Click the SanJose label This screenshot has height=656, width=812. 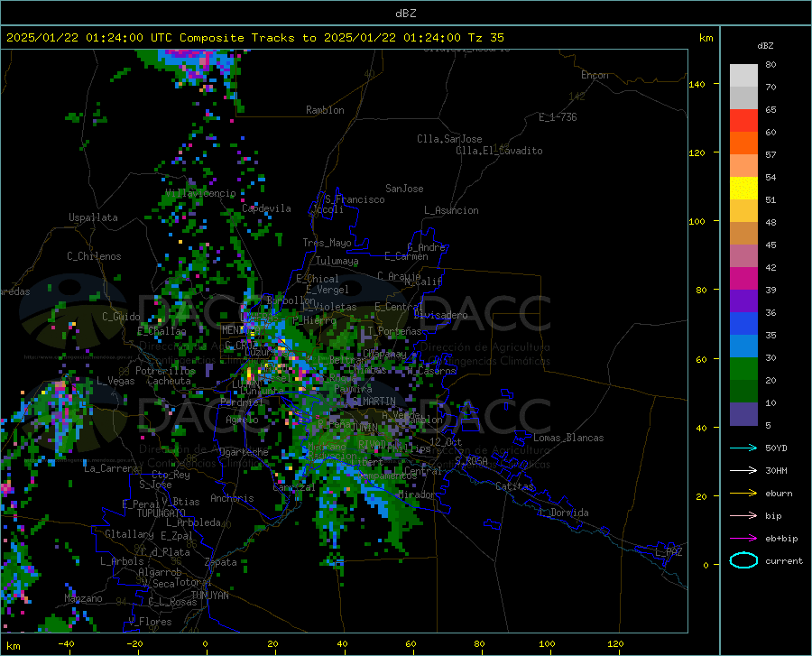point(404,189)
